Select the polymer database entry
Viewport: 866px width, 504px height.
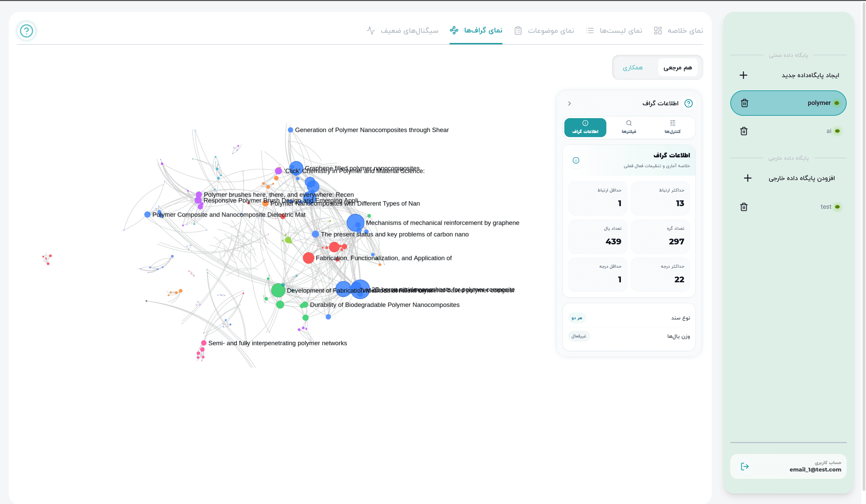[x=788, y=103]
